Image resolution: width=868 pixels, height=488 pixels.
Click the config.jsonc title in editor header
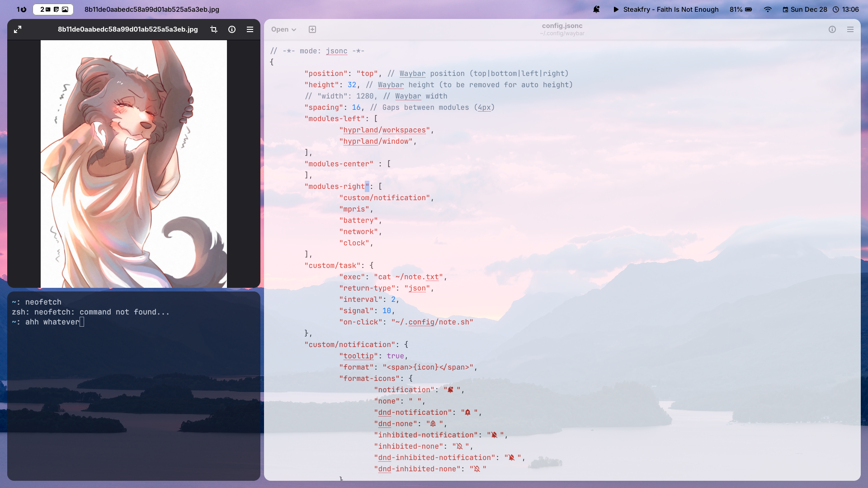point(562,26)
